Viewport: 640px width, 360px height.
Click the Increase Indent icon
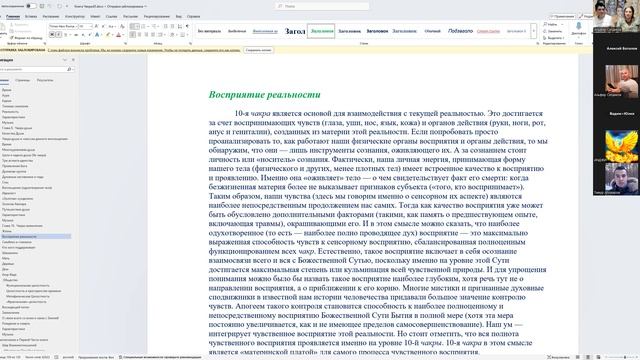tap(172, 26)
